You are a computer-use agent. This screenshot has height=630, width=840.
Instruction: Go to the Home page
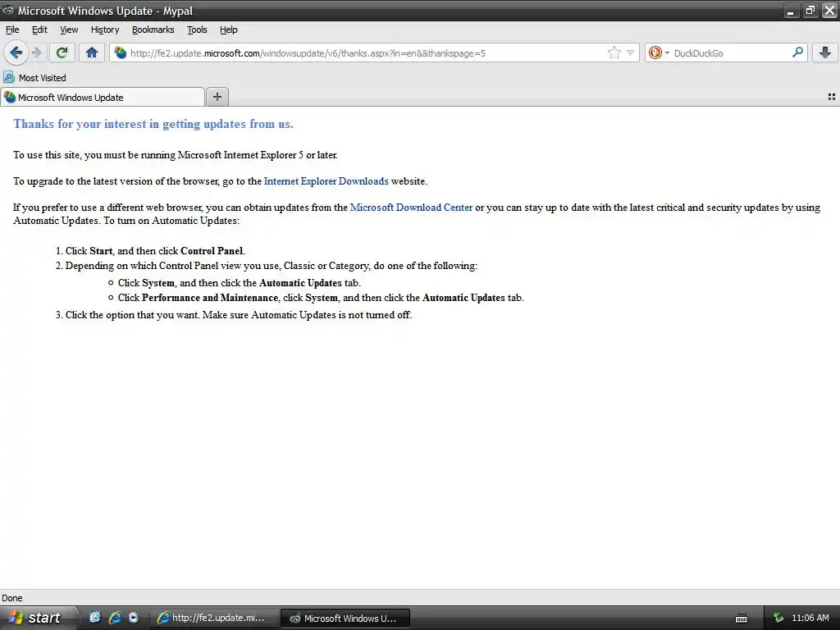click(x=92, y=52)
